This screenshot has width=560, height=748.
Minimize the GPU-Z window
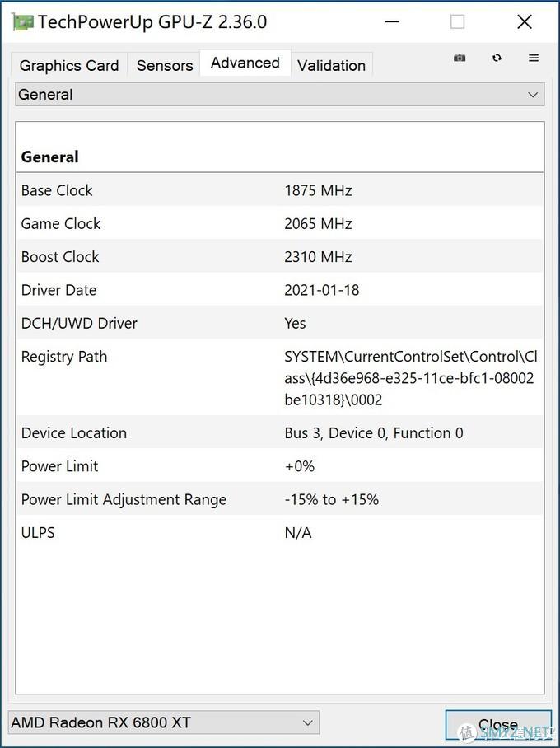[x=392, y=21]
